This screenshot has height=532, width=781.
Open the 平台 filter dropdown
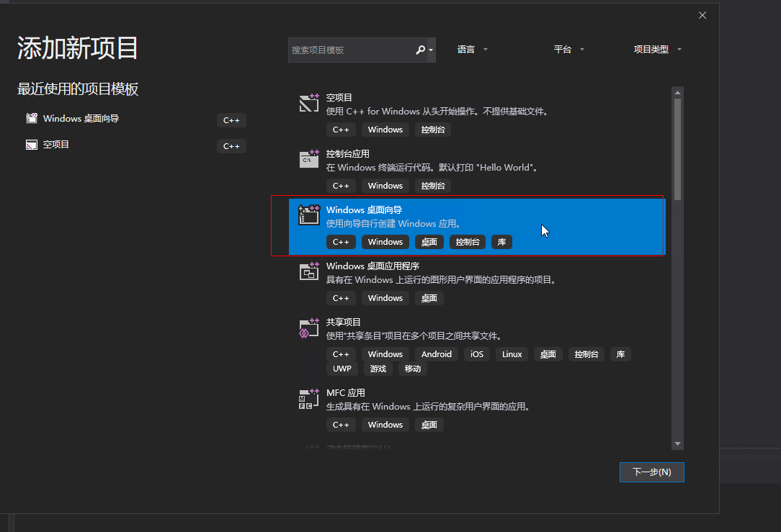point(568,49)
